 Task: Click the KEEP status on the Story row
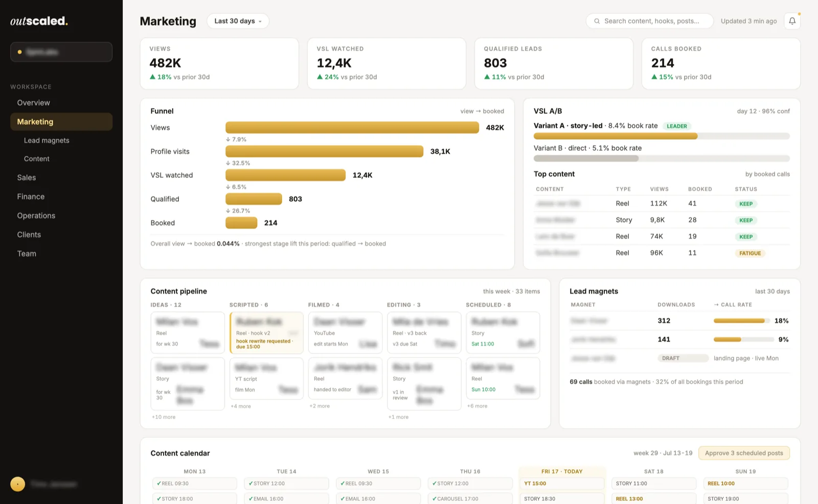coord(746,220)
